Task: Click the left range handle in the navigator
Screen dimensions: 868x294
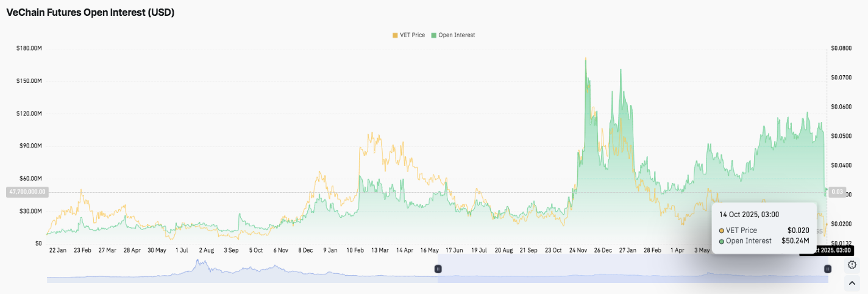Action: 437,269
